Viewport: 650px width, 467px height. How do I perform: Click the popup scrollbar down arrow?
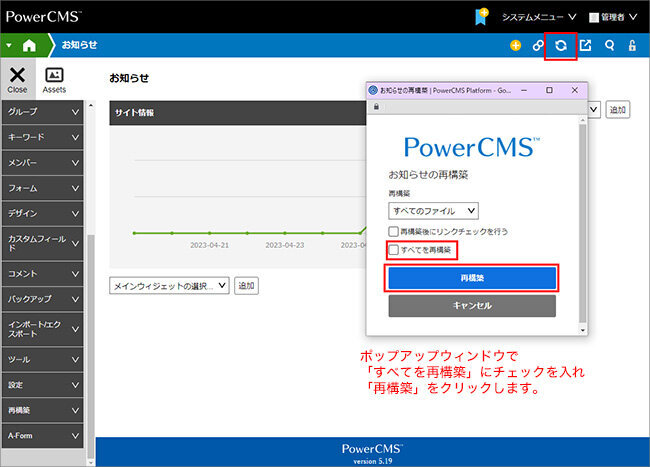(x=582, y=330)
